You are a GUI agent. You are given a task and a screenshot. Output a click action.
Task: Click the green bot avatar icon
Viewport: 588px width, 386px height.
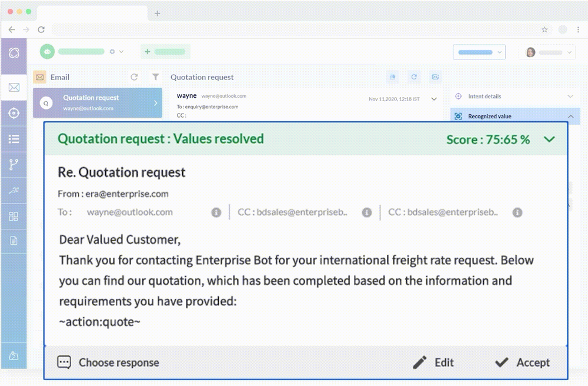[x=47, y=52]
